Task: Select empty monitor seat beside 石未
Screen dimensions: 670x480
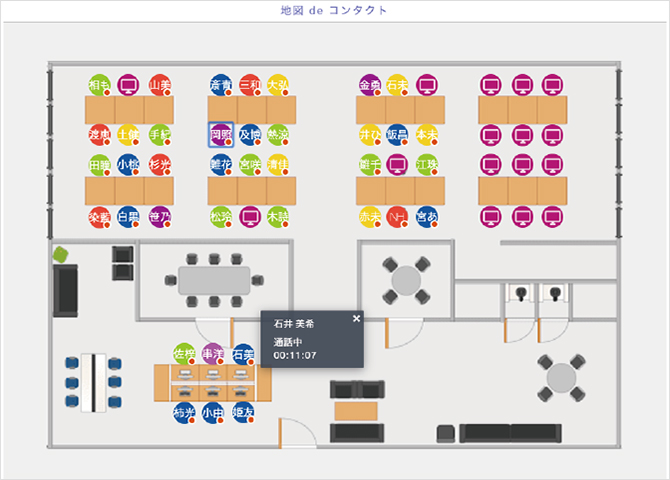Action: click(427, 85)
